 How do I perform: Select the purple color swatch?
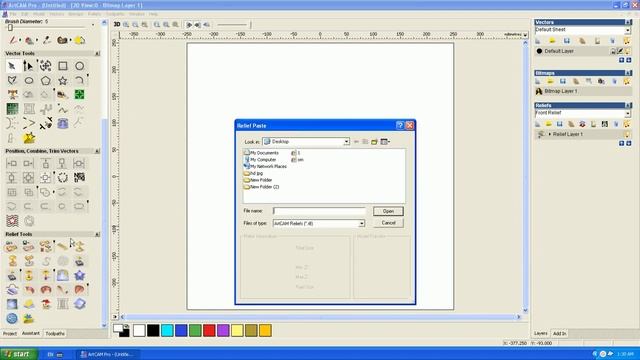point(223,330)
